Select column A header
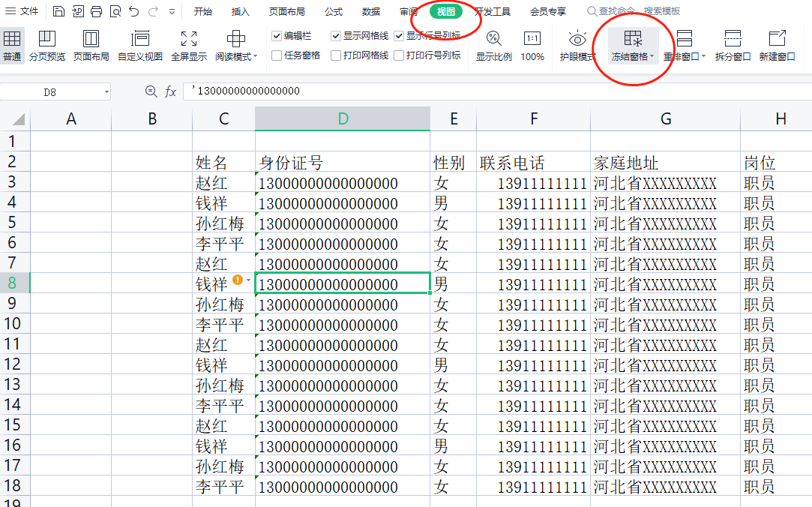 tap(71, 119)
